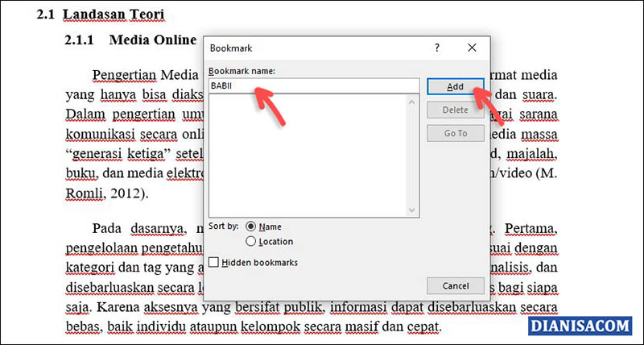Click the Go To button
The width and height of the screenshot is (644, 345).
(x=455, y=134)
